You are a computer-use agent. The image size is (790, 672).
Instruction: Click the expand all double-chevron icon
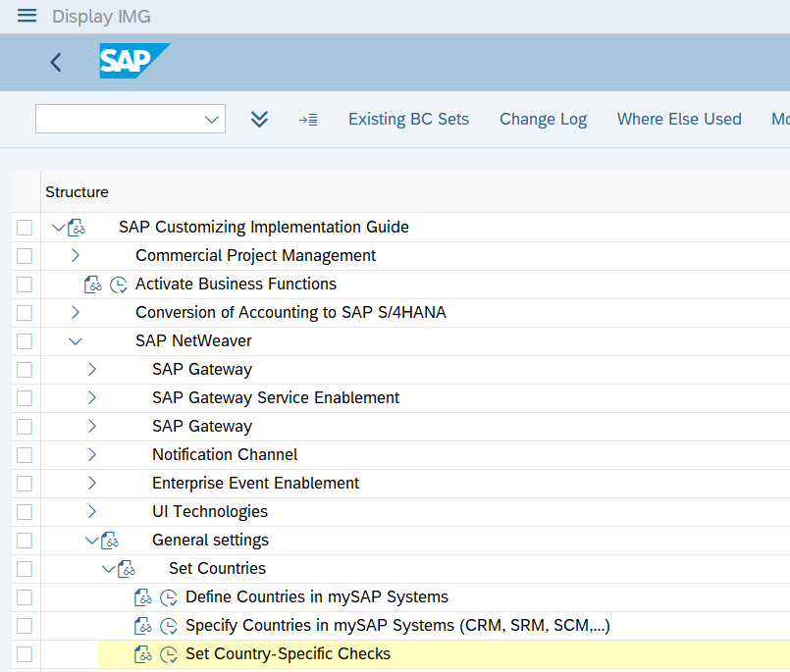[259, 119]
